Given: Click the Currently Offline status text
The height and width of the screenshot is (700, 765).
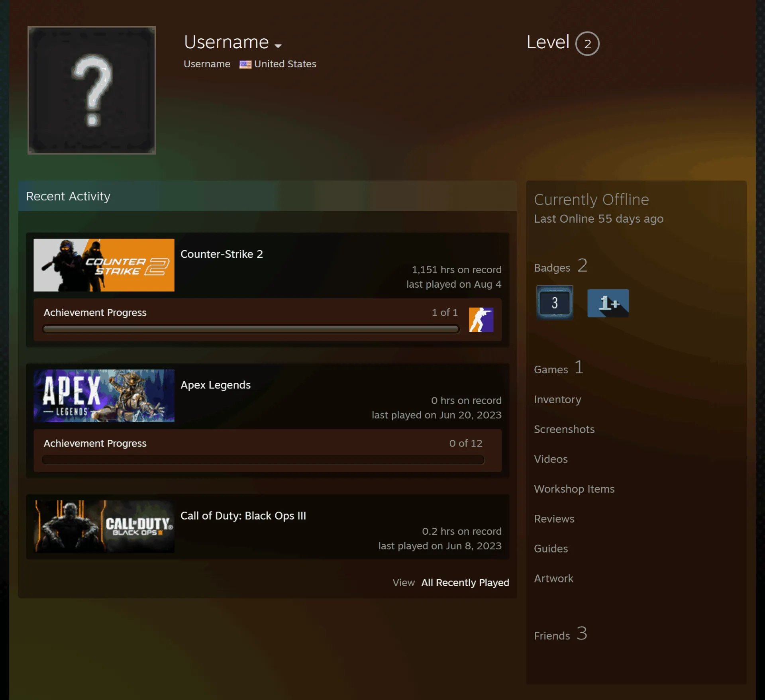Looking at the screenshot, I should click(591, 200).
